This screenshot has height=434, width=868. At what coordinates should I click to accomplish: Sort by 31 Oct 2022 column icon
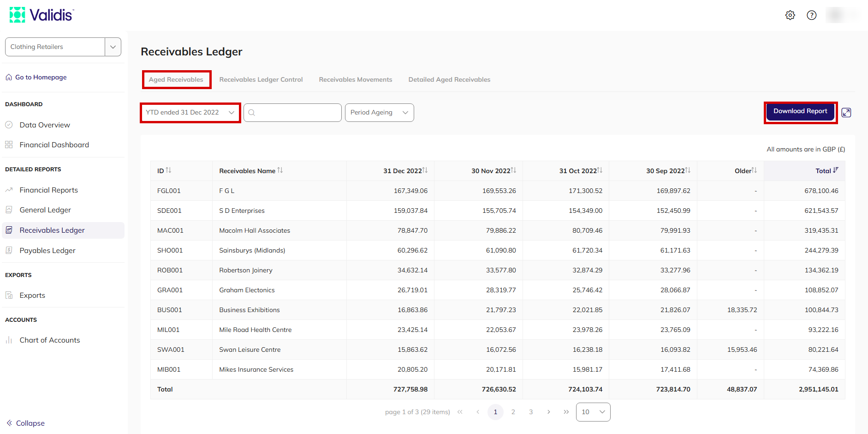[x=600, y=170]
